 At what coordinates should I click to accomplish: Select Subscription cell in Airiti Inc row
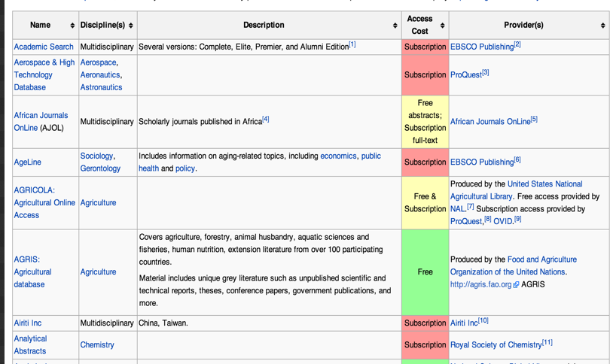click(425, 323)
